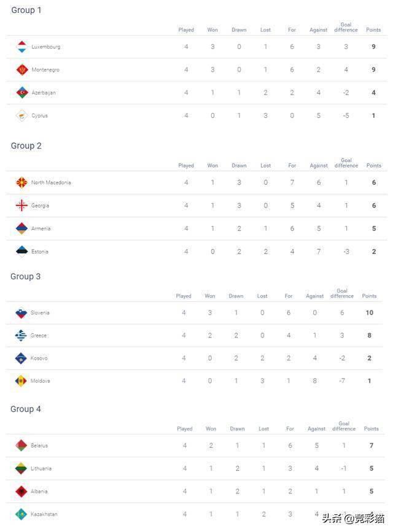
Task: Select the Georgia flag icon
Action: 21,206
